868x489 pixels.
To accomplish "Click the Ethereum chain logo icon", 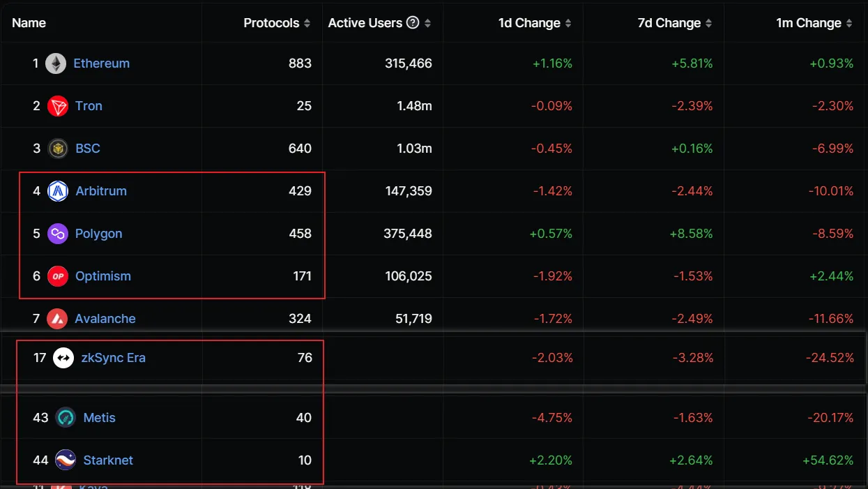I will coord(56,63).
